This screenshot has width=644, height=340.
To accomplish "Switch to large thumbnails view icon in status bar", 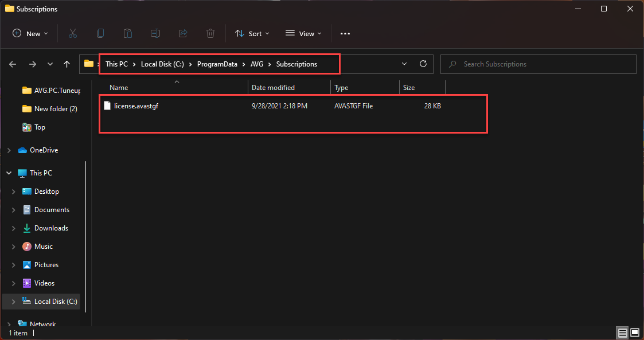I will point(635,333).
